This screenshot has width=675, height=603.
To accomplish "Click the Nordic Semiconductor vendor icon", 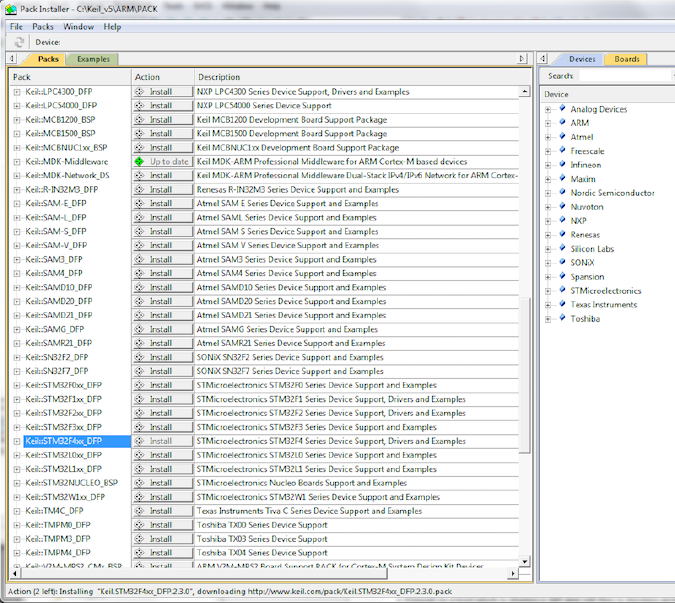I will 562,192.
